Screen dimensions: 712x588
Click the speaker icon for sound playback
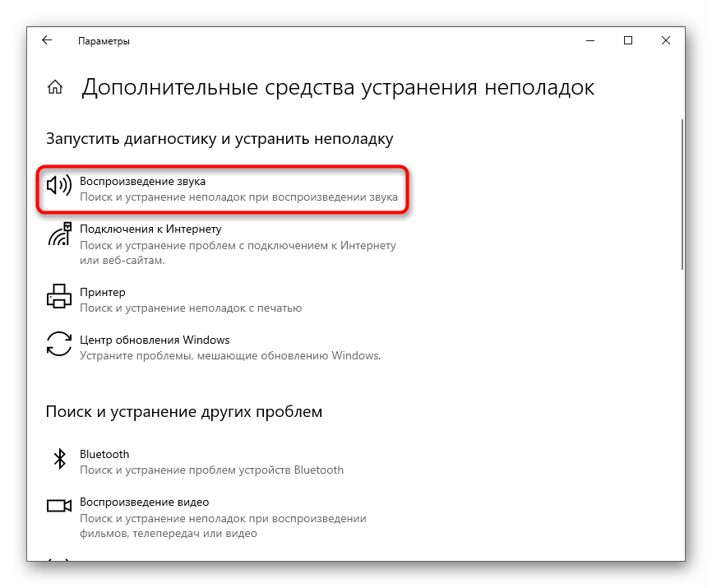point(59,187)
